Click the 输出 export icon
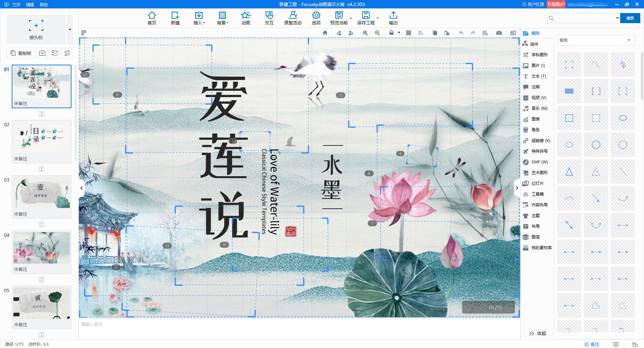The image size is (644, 348). (x=393, y=18)
